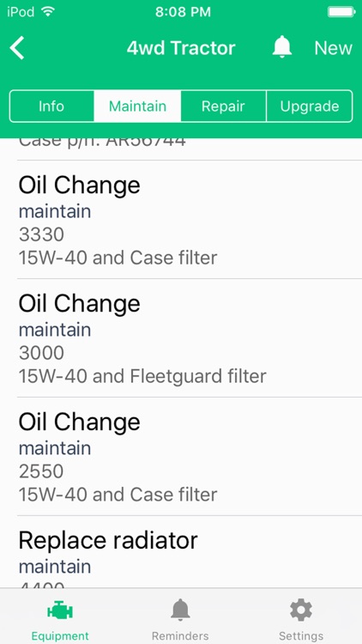
Task: Open the Reminders bell tab icon
Action: [x=180, y=611]
